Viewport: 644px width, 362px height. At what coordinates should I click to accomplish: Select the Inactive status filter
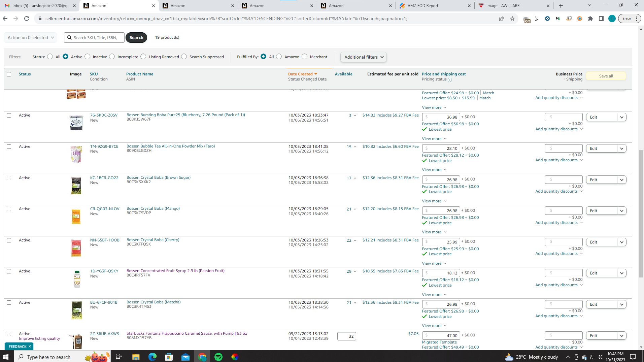[x=88, y=57]
